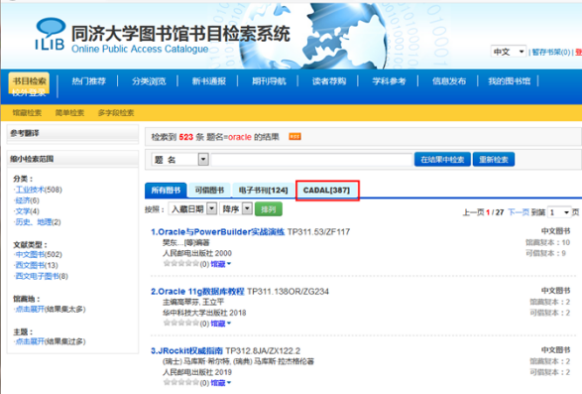582x394 pixels.
Task: Filter by 经济(6) category
Action: click(x=27, y=201)
